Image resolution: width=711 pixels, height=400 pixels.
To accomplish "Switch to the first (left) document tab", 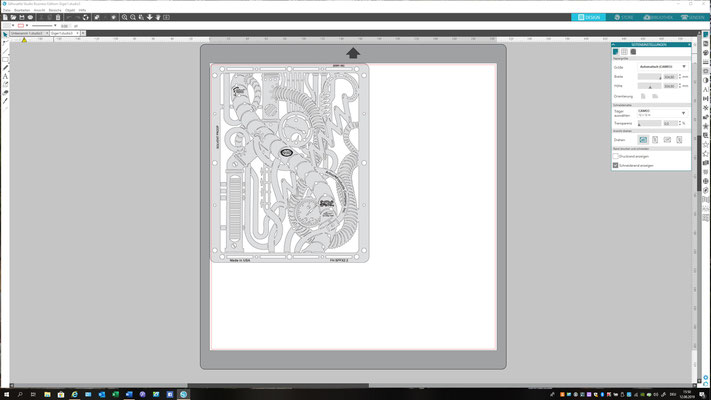I will (27, 33).
